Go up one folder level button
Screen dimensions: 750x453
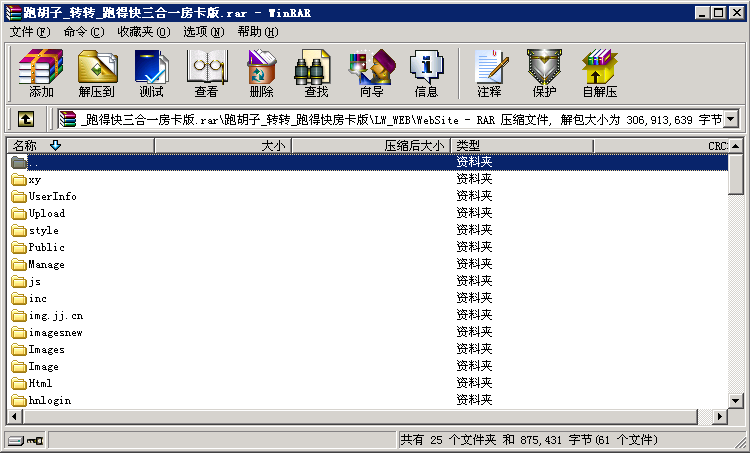pos(26,120)
